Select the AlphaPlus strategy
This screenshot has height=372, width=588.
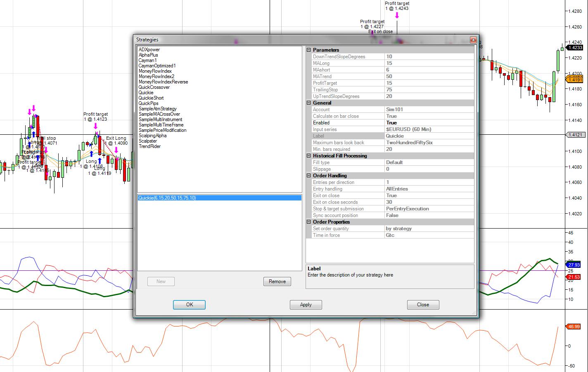click(x=148, y=55)
